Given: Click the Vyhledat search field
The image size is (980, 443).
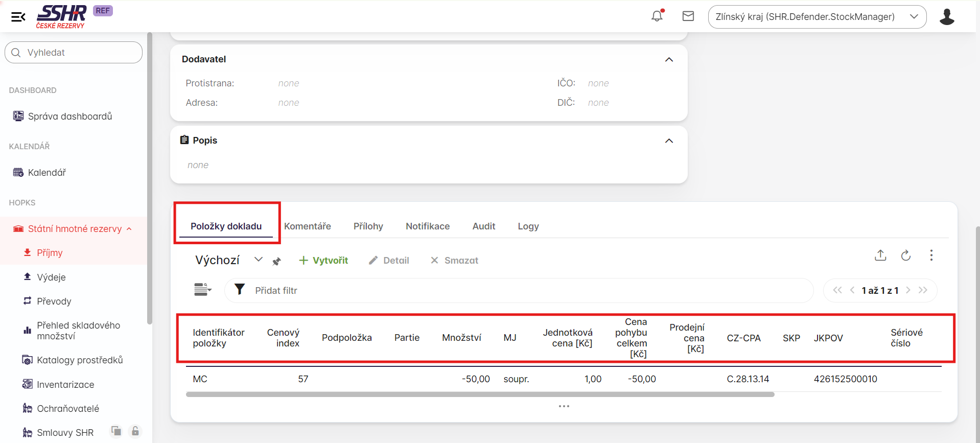Looking at the screenshot, I should (74, 53).
